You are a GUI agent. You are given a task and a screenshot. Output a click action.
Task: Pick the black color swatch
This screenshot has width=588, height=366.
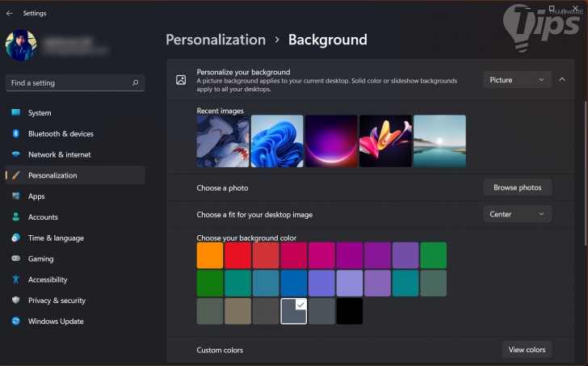[x=350, y=311]
